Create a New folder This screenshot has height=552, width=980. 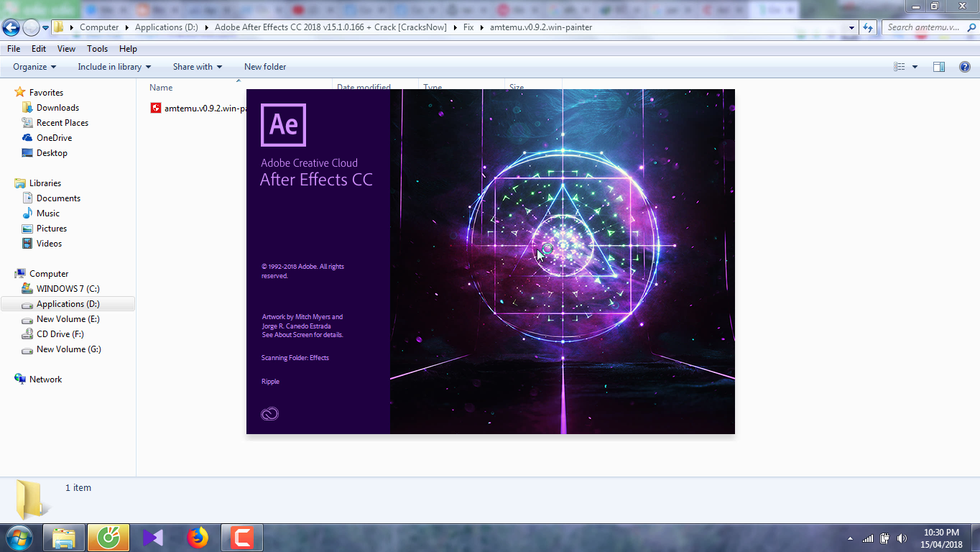click(265, 67)
